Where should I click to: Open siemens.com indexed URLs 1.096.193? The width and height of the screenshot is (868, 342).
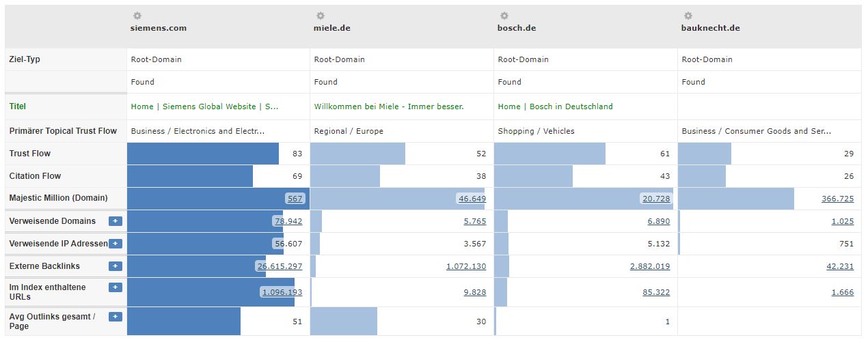[x=282, y=292]
